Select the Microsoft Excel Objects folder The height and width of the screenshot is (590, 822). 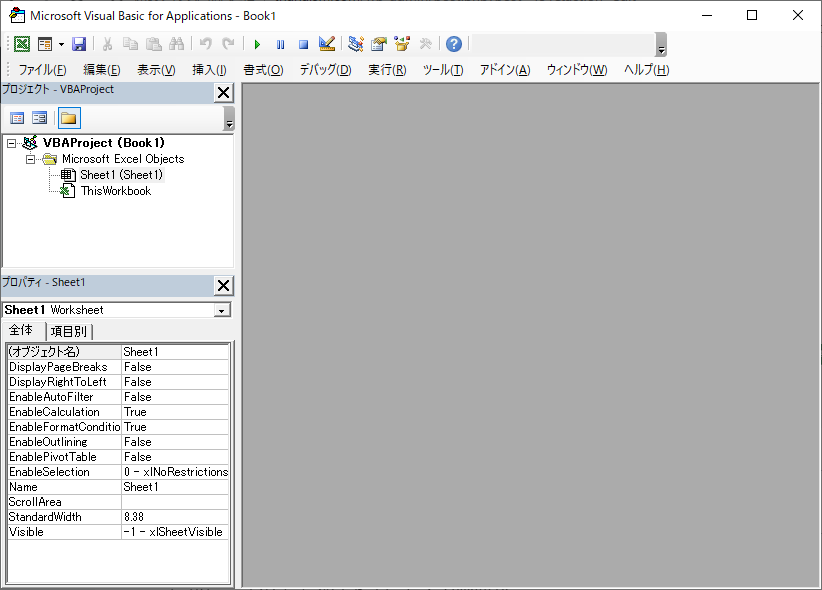click(x=123, y=159)
